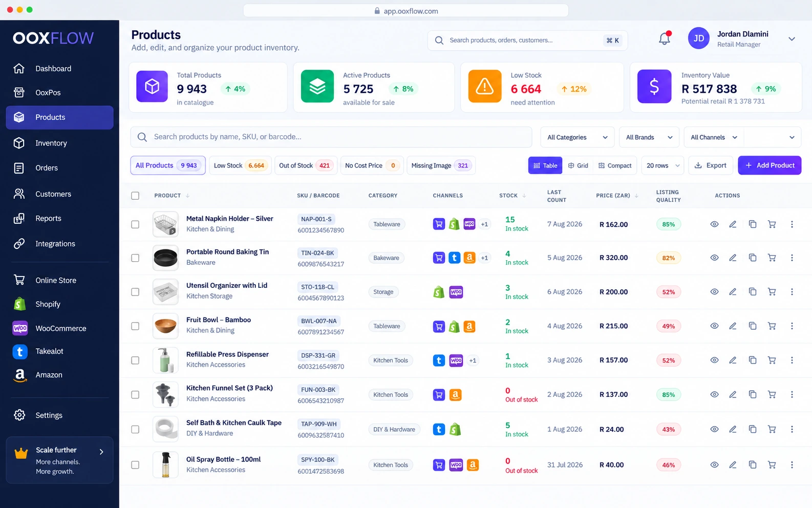Screen dimensions: 812x508
Task: Switch to Compact view
Action: pos(615,165)
